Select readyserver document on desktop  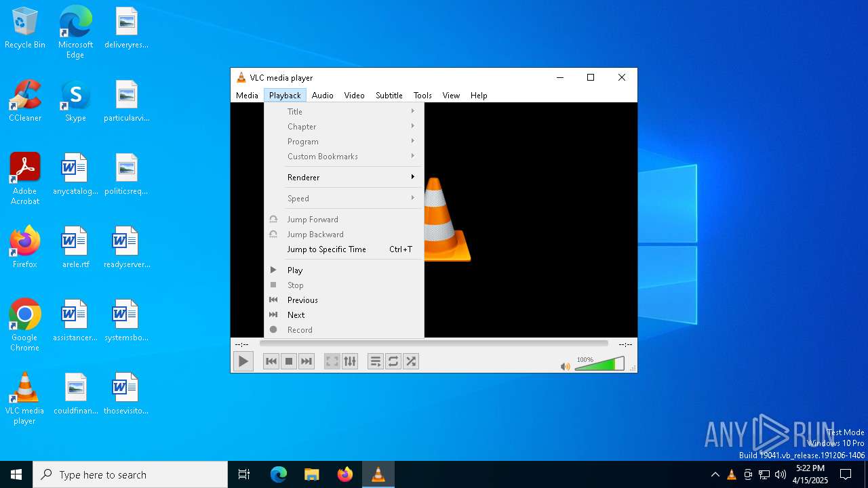[x=126, y=247]
